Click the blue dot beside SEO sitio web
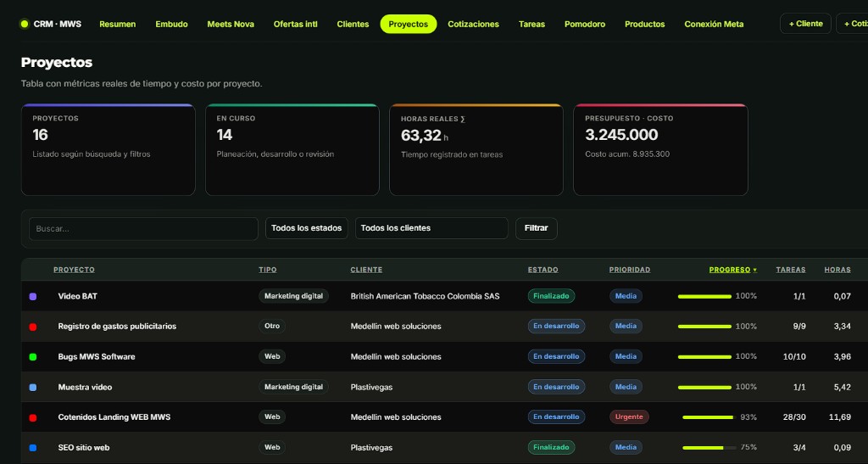The image size is (868, 464). click(x=33, y=448)
